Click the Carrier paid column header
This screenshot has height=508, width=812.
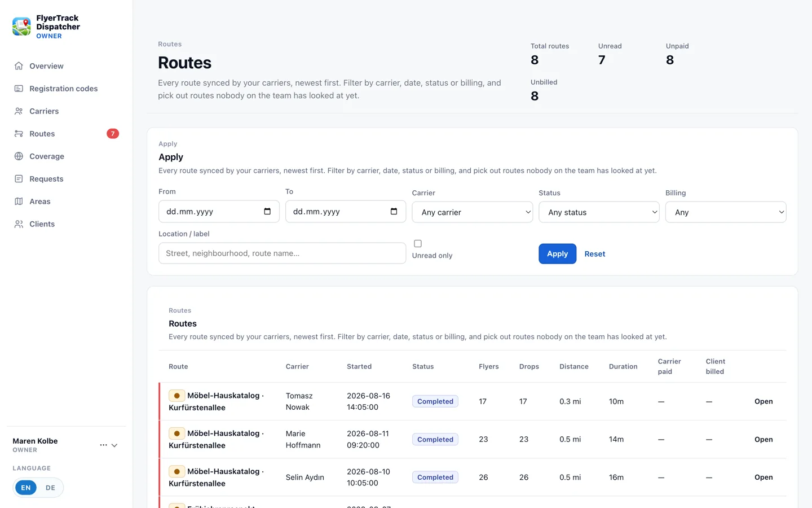coord(669,366)
